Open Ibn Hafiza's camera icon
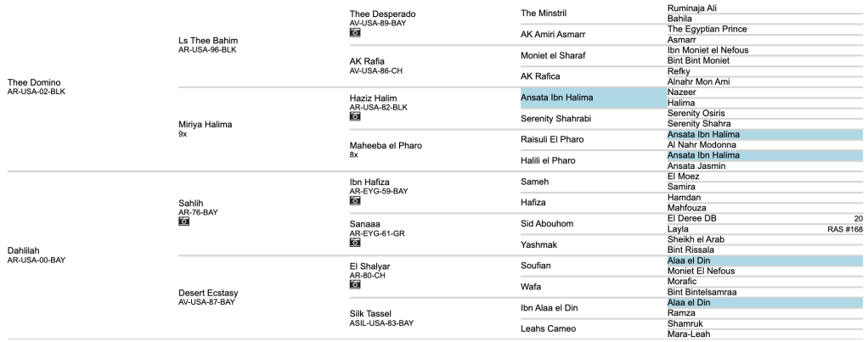 (355, 200)
